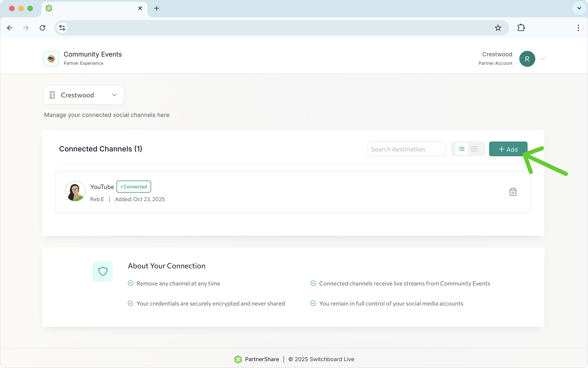The height and width of the screenshot is (368, 588).
Task: Click the PartnerShare footer text
Action: [262, 359]
